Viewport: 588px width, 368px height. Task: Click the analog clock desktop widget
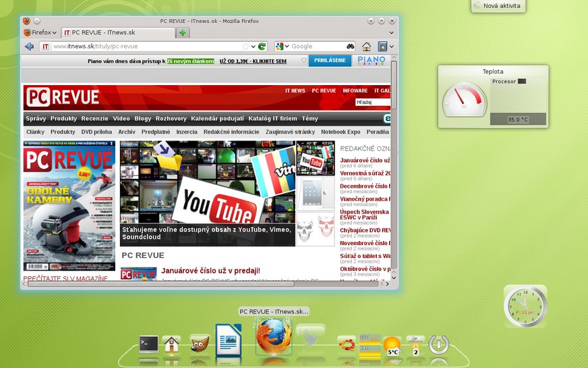click(525, 306)
